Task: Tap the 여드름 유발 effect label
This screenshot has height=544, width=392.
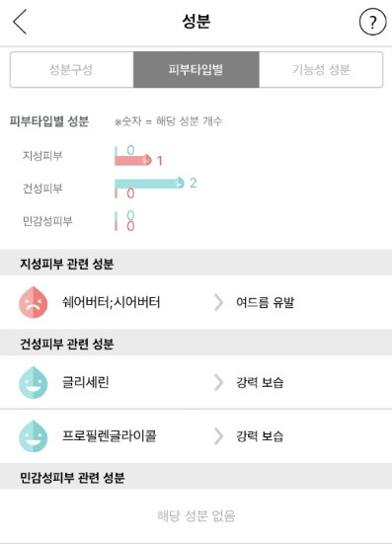Action: [266, 302]
